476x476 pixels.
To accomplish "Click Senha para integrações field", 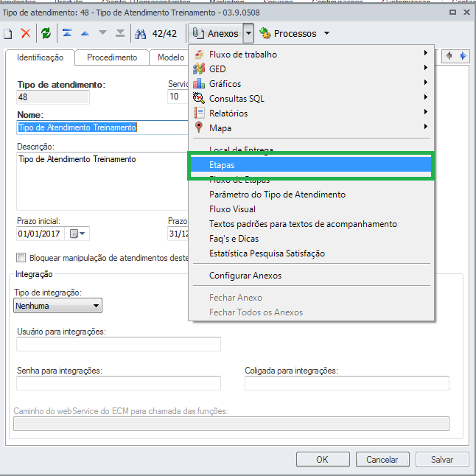I will tap(119, 383).
